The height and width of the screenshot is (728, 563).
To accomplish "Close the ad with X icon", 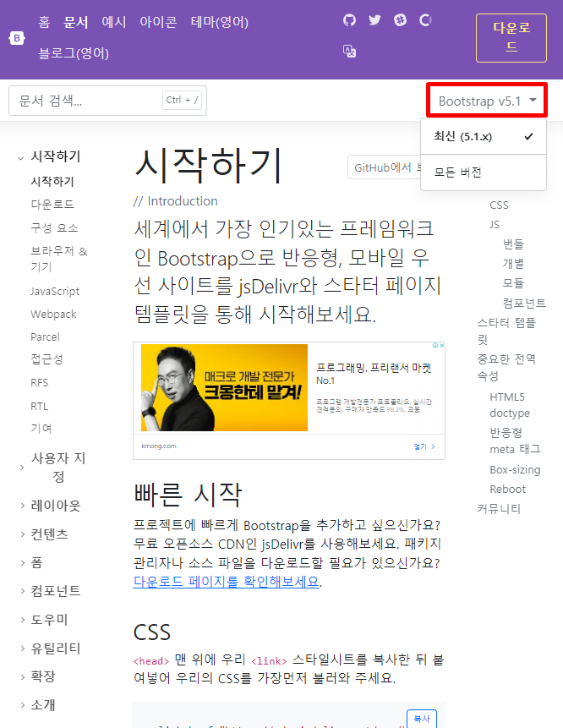I will [x=442, y=346].
